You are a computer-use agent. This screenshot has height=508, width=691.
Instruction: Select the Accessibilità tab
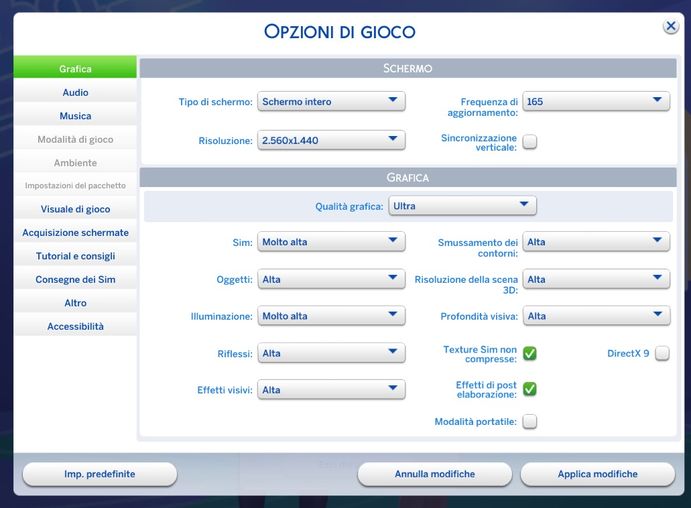[x=75, y=326]
